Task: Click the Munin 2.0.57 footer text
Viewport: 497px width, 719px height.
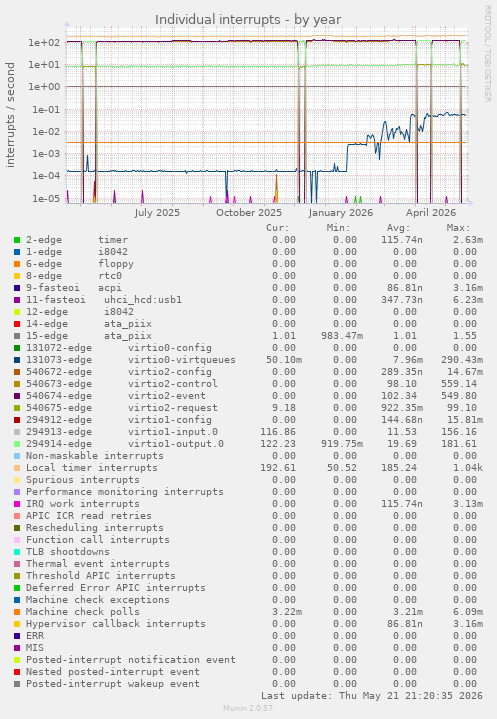Action: (x=248, y=708)
